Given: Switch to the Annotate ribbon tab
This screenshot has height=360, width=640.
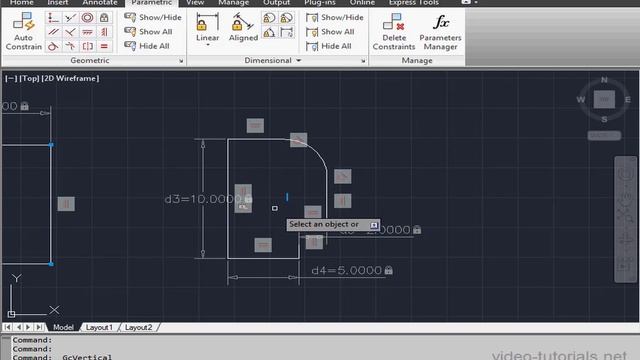Looking at the screenshot, I should (x=100, y=3).
